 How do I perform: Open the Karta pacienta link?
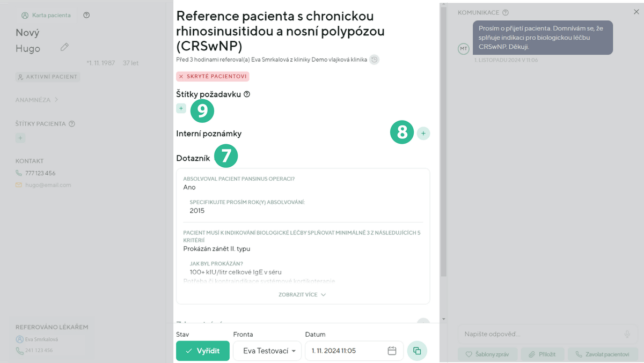point(46,15)
